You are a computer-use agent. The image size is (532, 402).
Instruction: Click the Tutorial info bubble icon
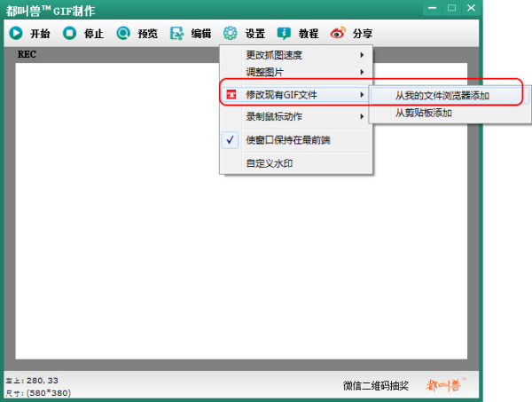[284, 33]
